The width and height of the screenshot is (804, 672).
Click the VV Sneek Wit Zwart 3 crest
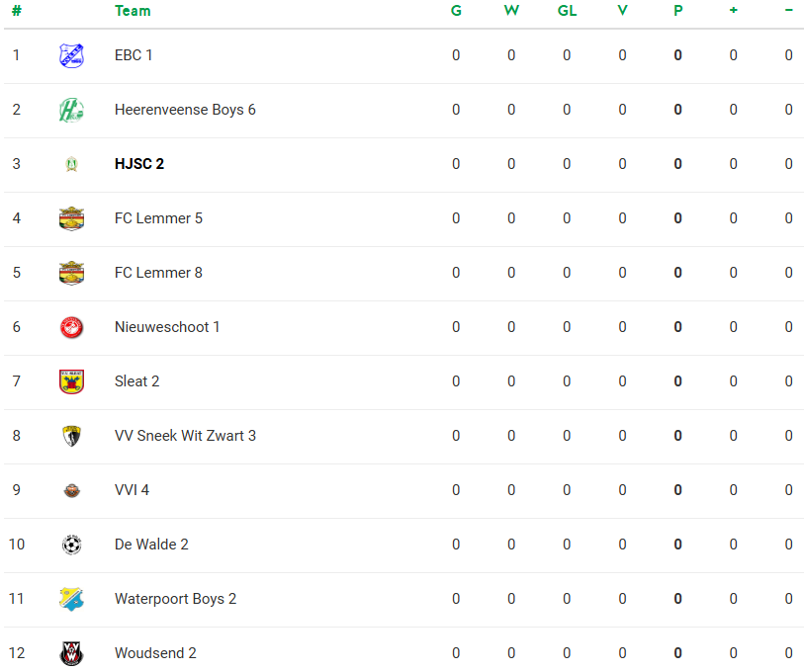coord(71,436)
